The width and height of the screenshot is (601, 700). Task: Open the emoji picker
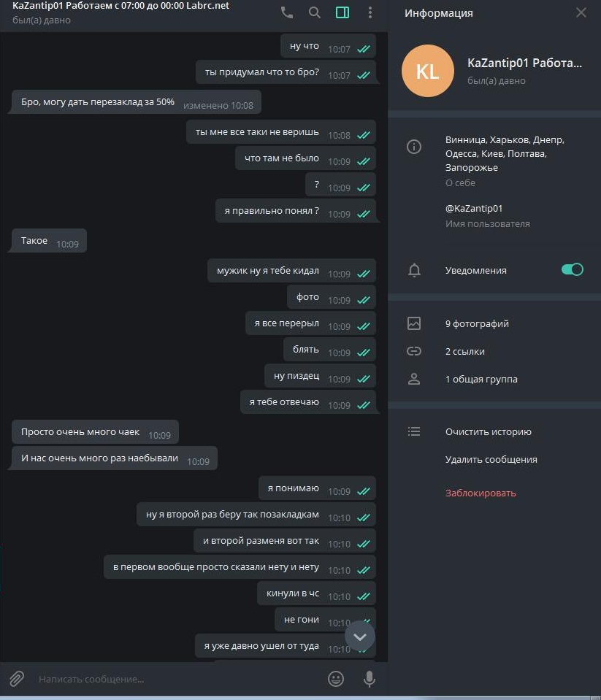click(x=336, y=679)
